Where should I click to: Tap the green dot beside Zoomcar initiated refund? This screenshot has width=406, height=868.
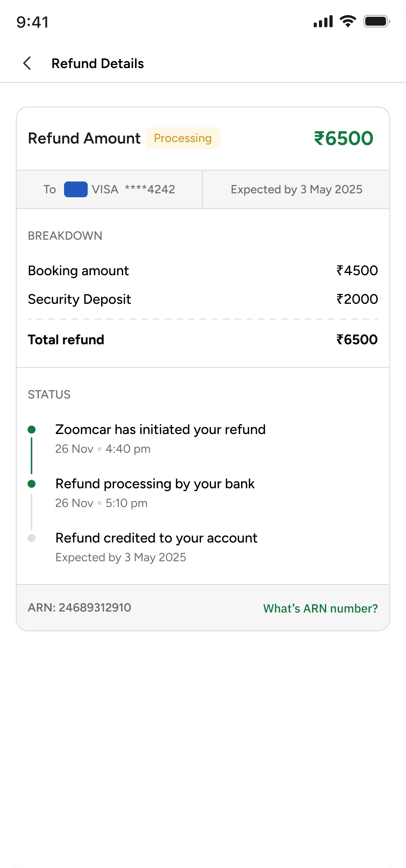pyautogui.click(x=32, y=430)
